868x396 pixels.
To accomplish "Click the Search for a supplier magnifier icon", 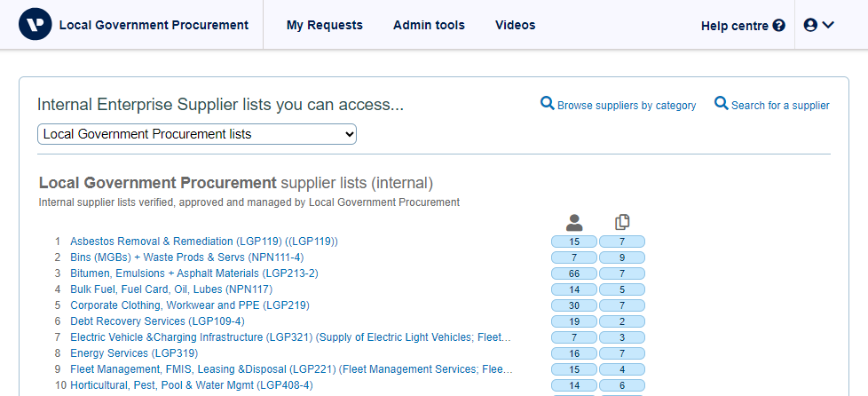I will [x=721, y=103].
